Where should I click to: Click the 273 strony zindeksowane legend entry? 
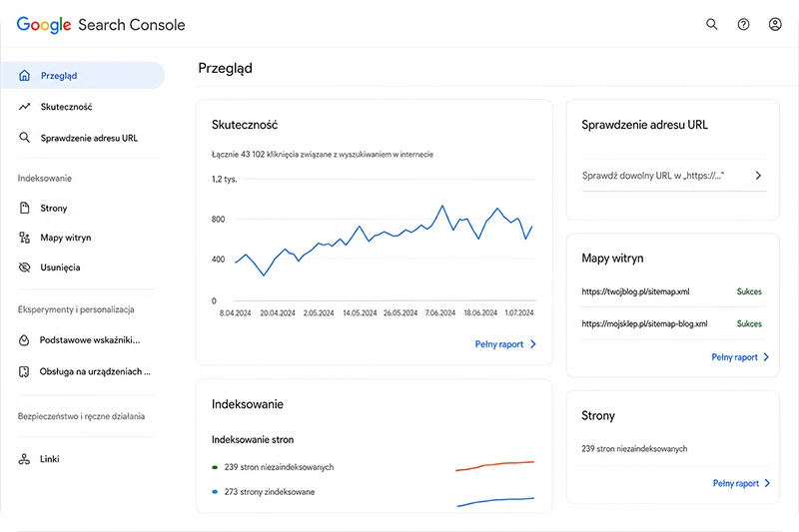(270, 492)
